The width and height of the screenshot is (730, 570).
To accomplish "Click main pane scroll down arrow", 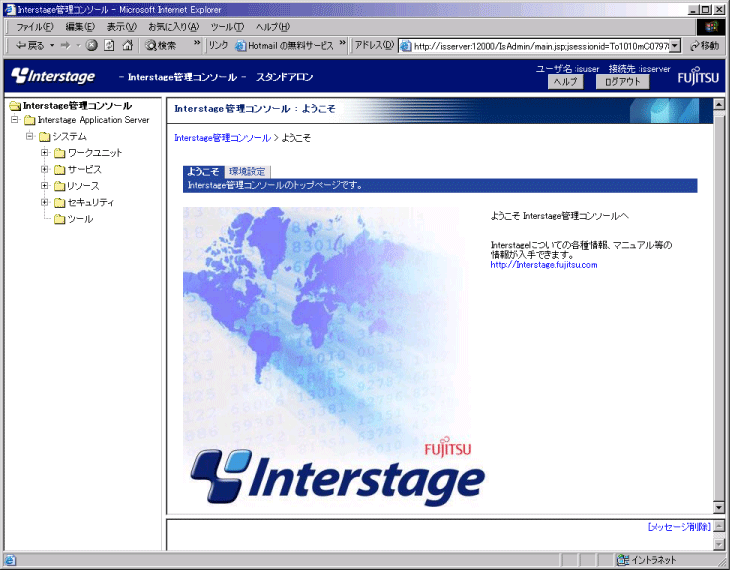I will [719, 507].
